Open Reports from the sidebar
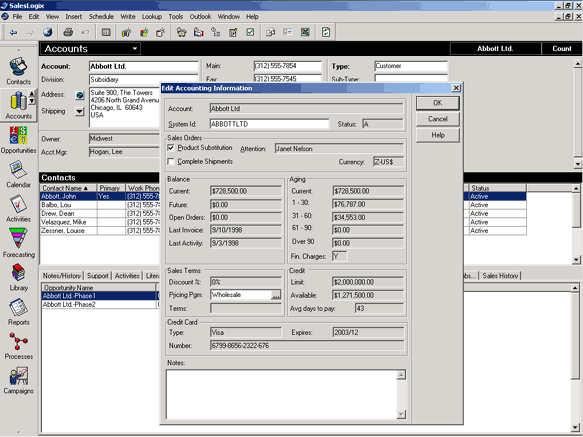Image resolution: width=583 pixels, height=437 pixels. tap(18, 312)
